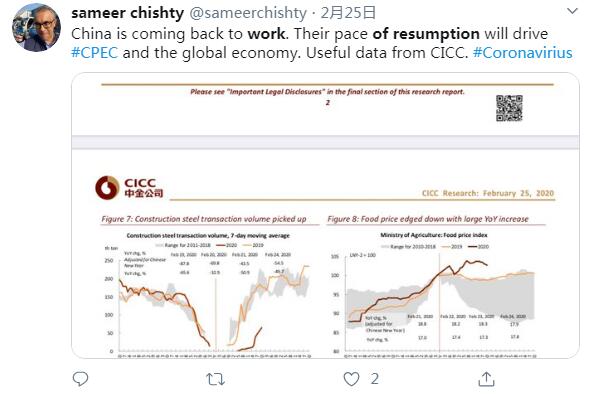This screenshot has width=594, height=394.
Task: Click the Ministry of Agriculture chart title
Action: pos(434,235)
